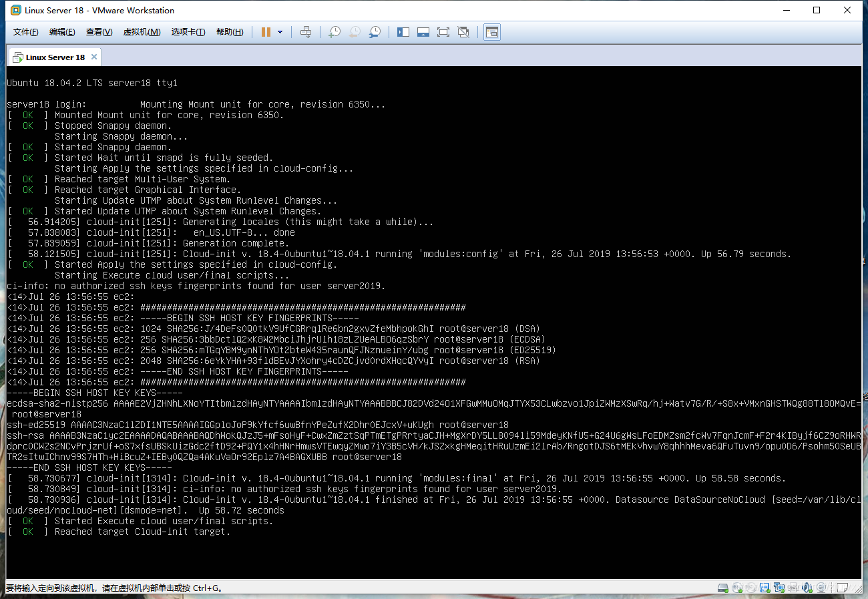
Task: Click the 'ssh-ed25519' host key line
Action: (x=258, y=425)
